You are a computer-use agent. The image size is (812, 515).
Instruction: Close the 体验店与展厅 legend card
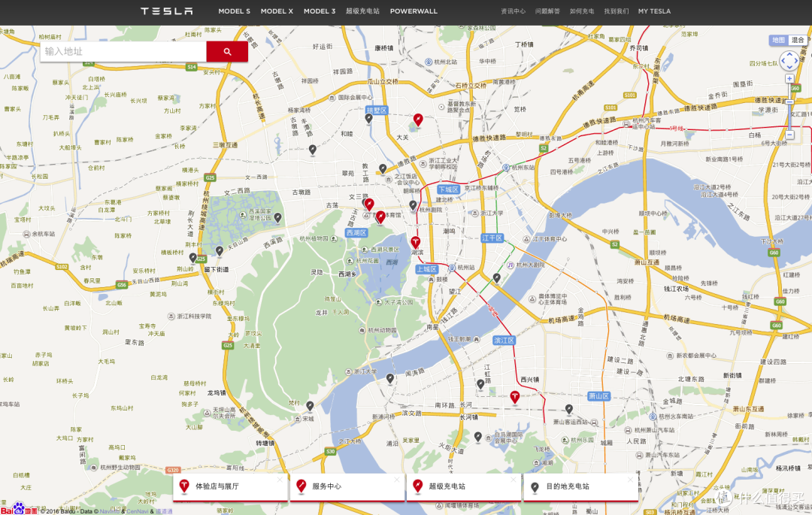click(280, 480)
